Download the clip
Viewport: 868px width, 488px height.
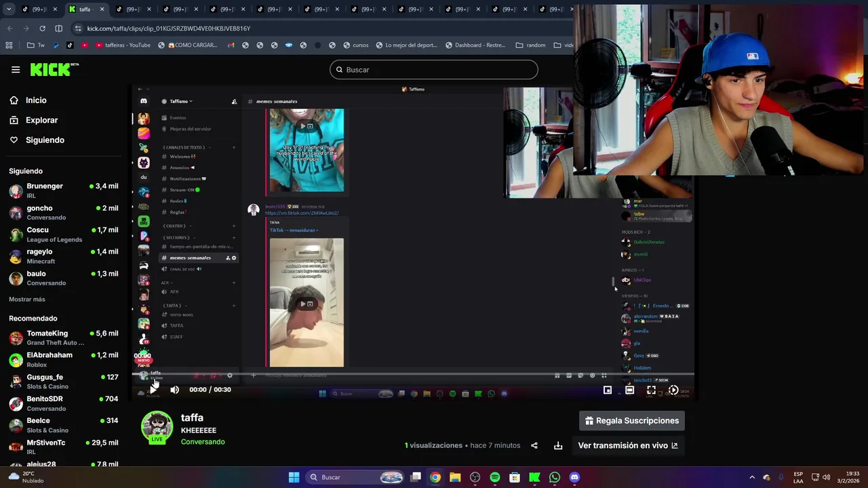pos(558,445)
